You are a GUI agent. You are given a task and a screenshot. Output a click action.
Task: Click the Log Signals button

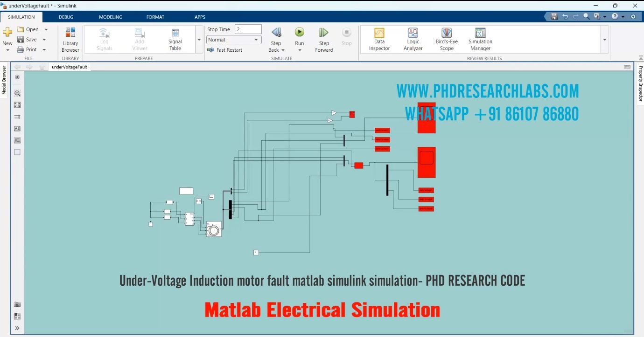[x=104, y=40]
